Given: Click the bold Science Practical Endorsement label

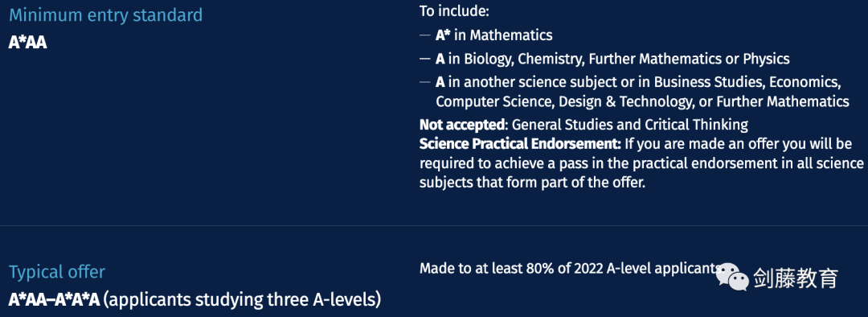Looking at the screenshot, I should [x=520, y=144].
